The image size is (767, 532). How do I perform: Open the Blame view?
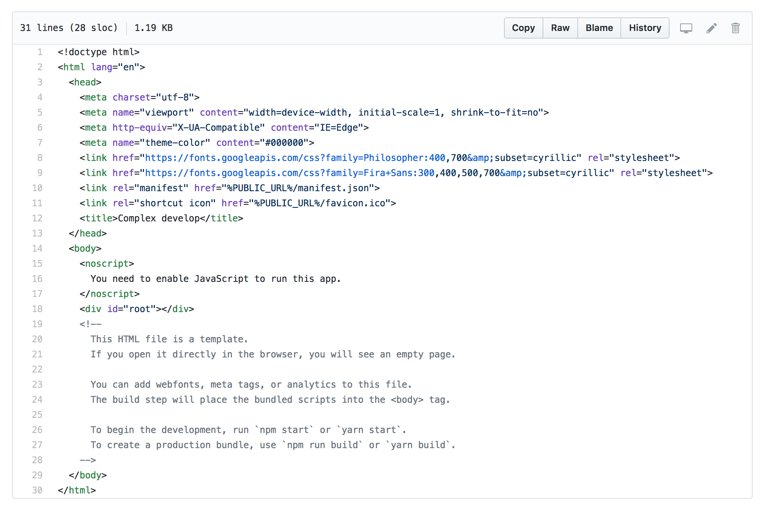[x=599, y=28]
